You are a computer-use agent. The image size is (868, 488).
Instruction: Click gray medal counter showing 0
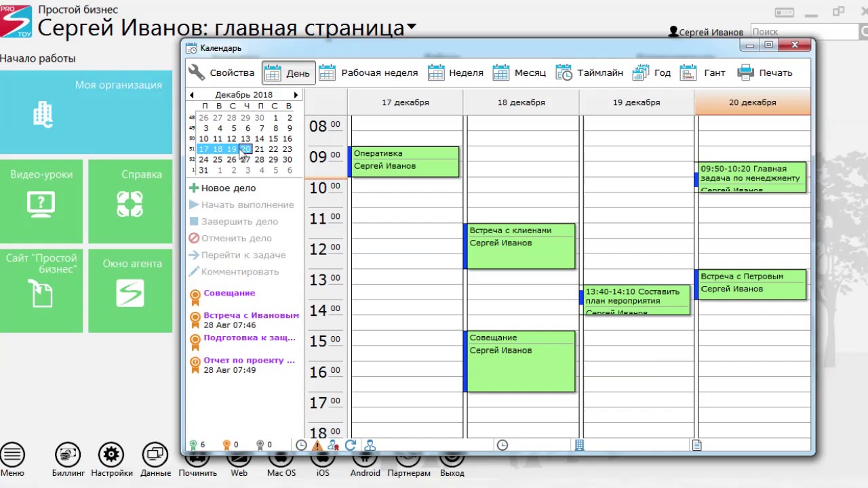(264, 445)
